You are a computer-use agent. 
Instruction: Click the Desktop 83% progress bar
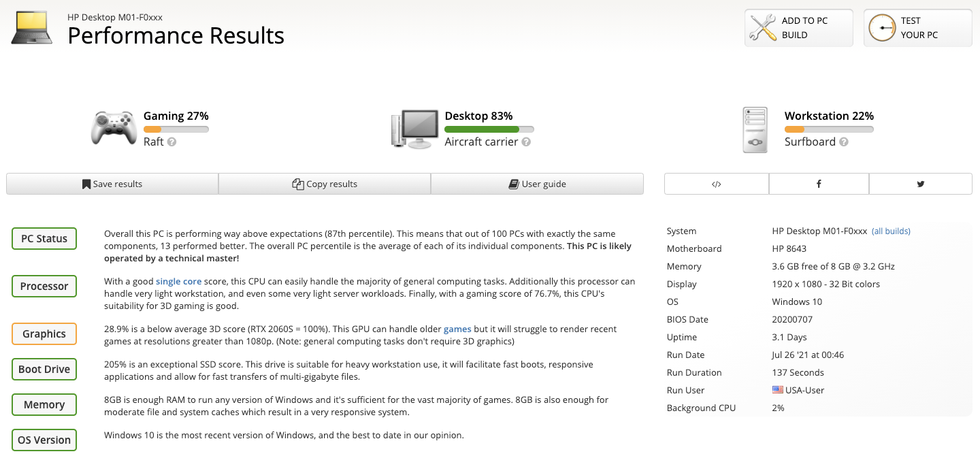point(489,129)
